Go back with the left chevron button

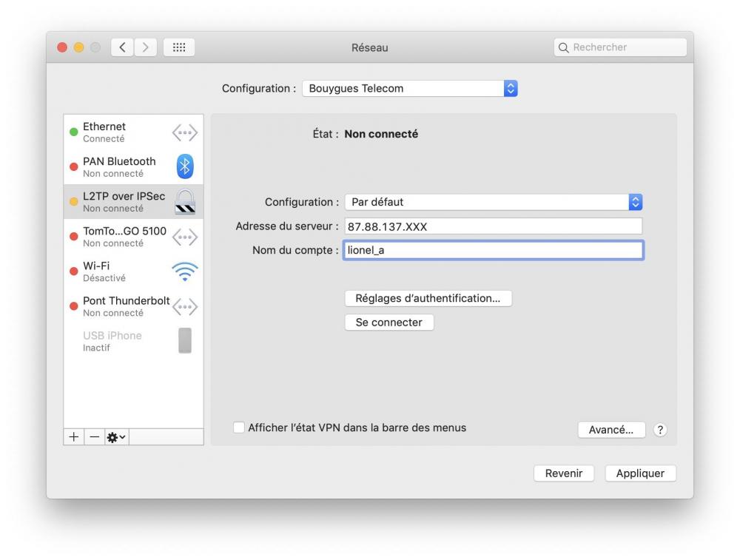(122, 47)
